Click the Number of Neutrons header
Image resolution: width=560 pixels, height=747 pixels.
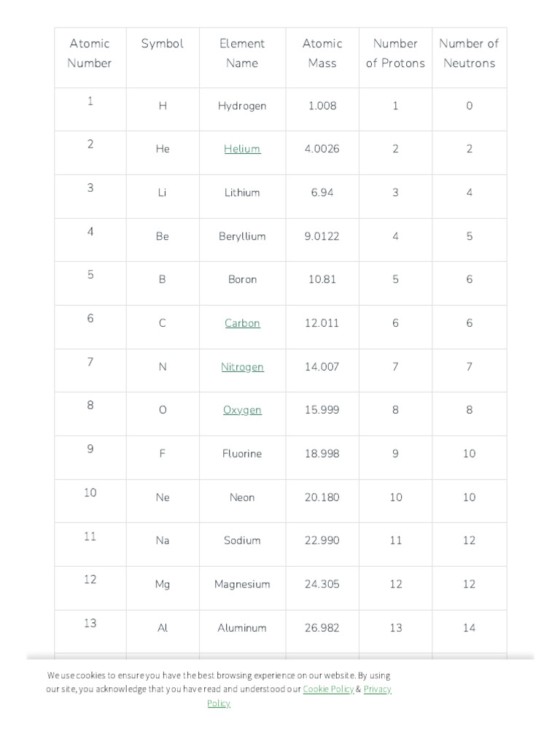(x=469, y=53)
